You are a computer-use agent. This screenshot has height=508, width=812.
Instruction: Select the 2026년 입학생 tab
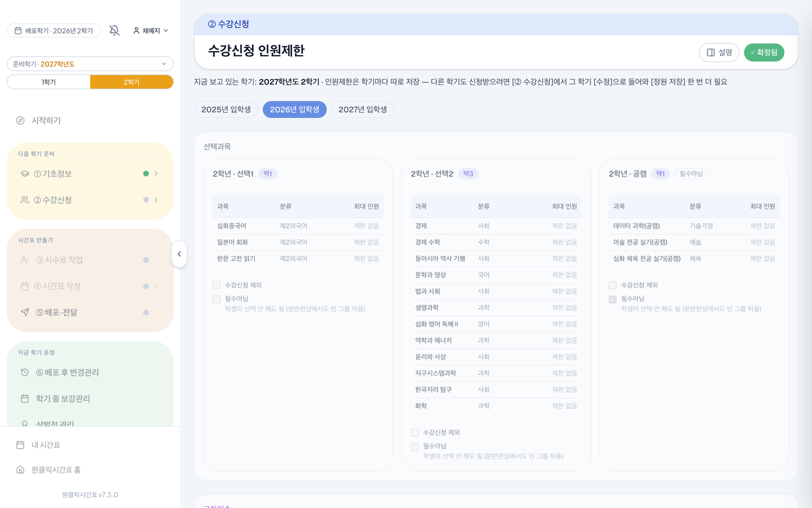(294, 110)
